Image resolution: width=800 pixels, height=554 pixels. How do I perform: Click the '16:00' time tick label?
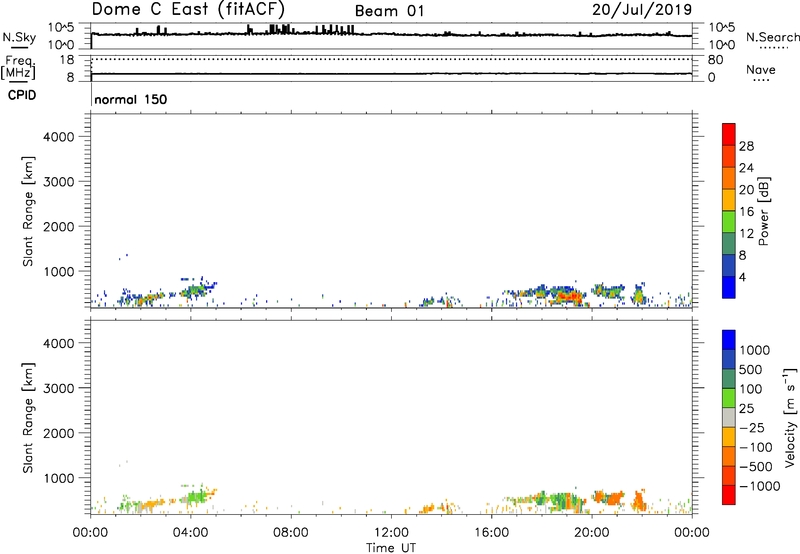491,533
